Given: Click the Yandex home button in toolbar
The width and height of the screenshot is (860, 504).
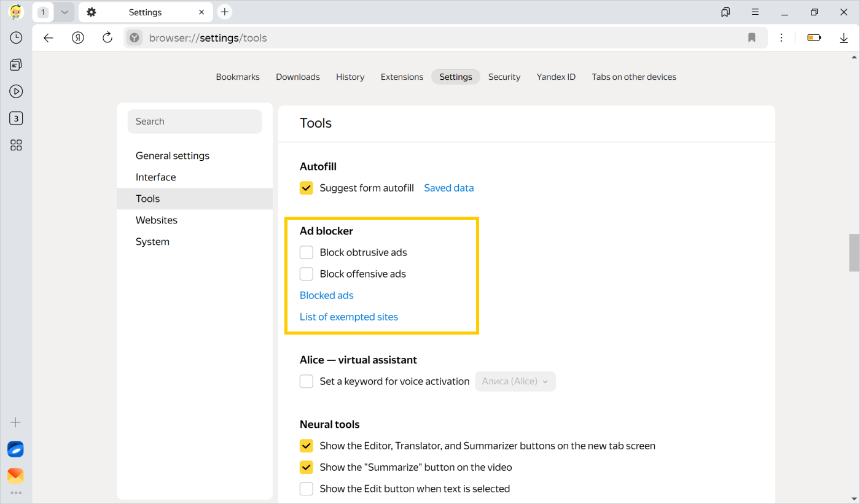Looking at the screenshot, I should coord(77,37).
